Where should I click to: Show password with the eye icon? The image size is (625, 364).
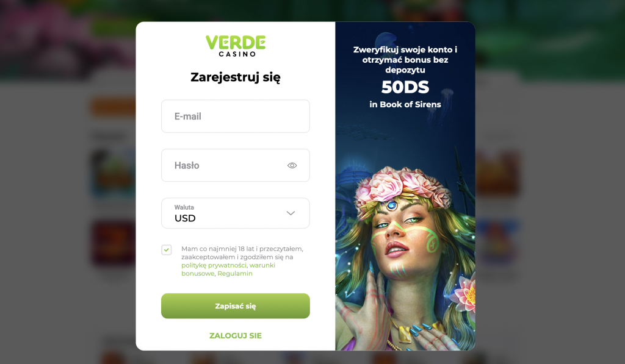(x=292, y=165)
